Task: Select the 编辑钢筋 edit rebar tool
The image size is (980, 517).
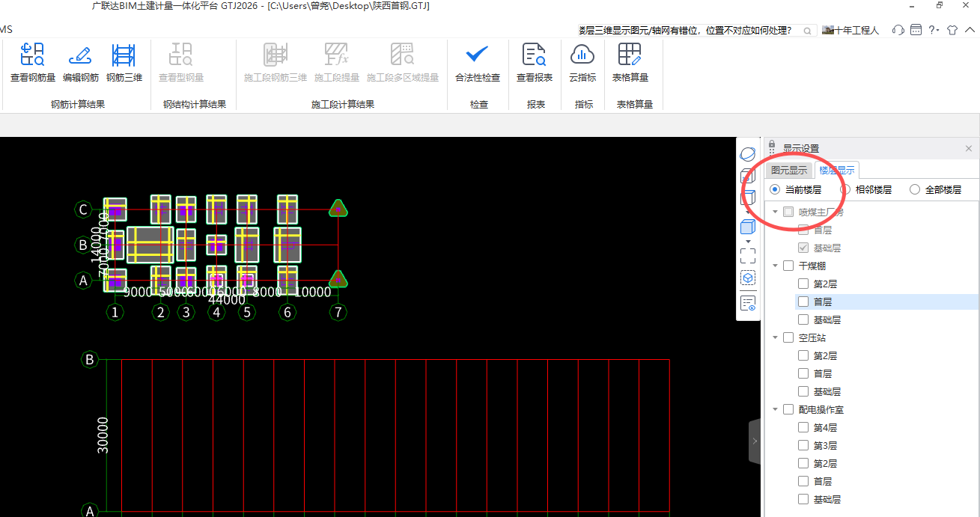Action: [x=80, y=63]
